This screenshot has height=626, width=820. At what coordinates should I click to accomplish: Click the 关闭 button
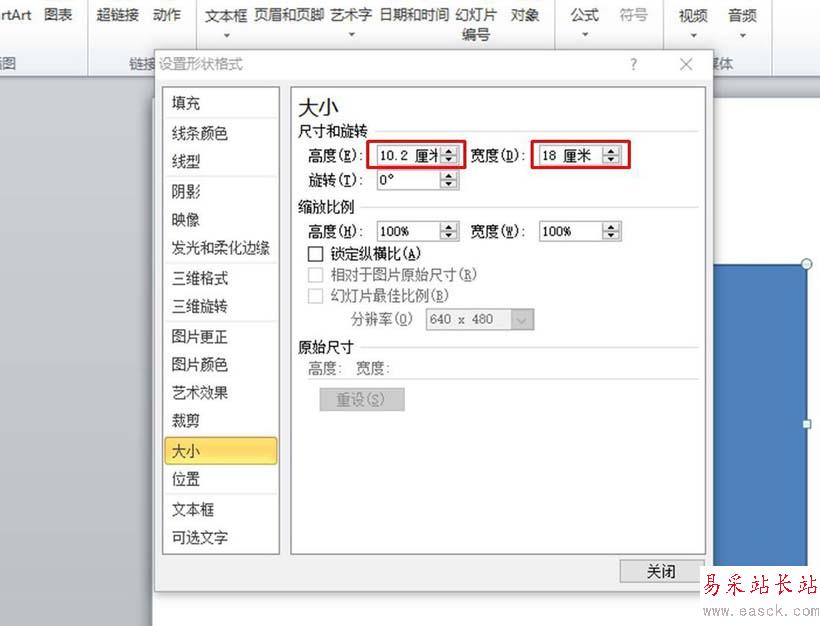coord(661,571)
